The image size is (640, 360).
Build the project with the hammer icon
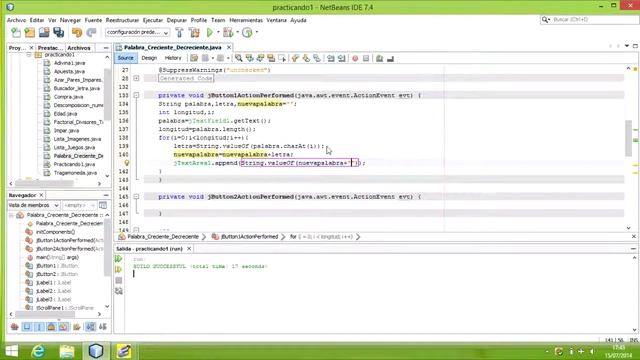tap(179, 32)
